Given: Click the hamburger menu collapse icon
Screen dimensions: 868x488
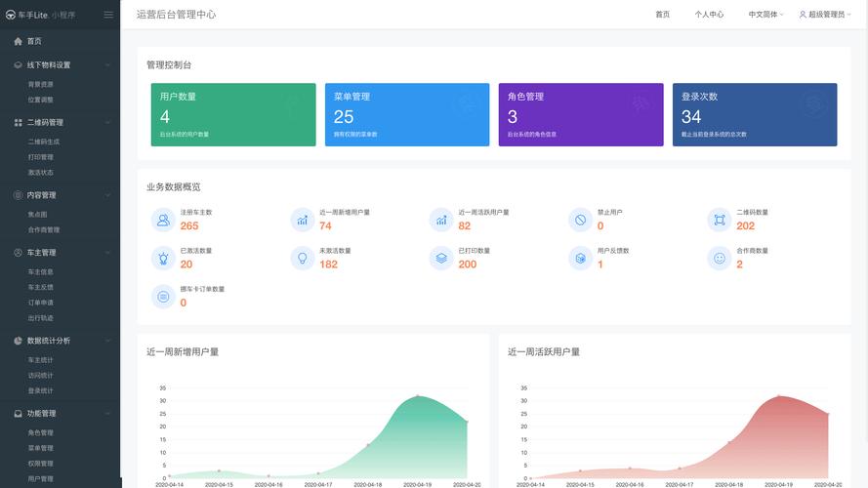Looking at the screenshot, I should [108, 15].
